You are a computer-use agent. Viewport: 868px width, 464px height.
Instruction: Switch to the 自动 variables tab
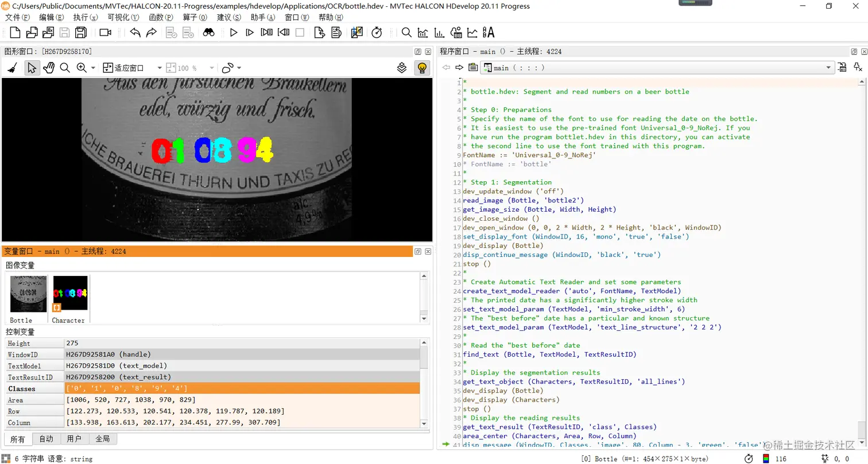[46, 439]
